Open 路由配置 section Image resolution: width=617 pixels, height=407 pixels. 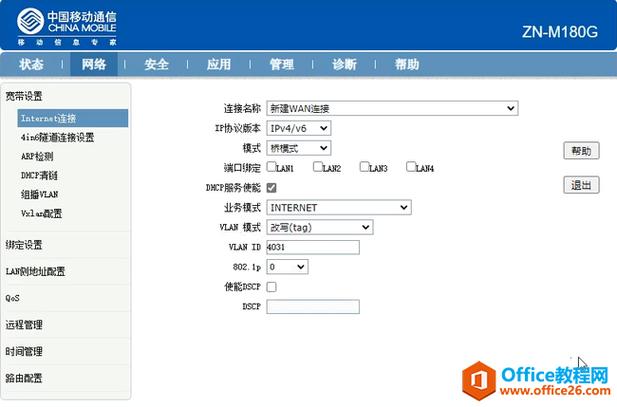[24, 378]
